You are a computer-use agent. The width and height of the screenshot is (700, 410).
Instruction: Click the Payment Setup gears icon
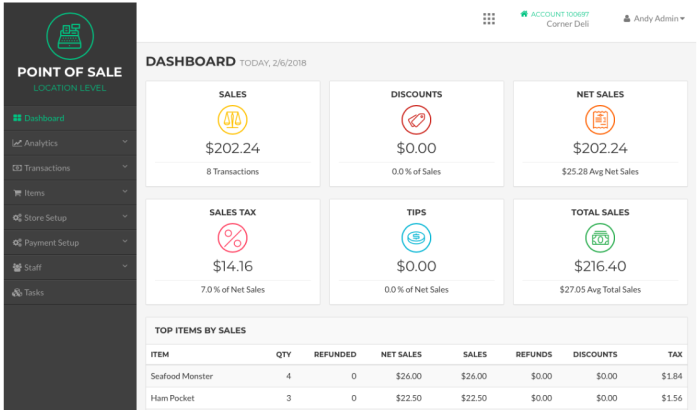(x=17, y=243)
